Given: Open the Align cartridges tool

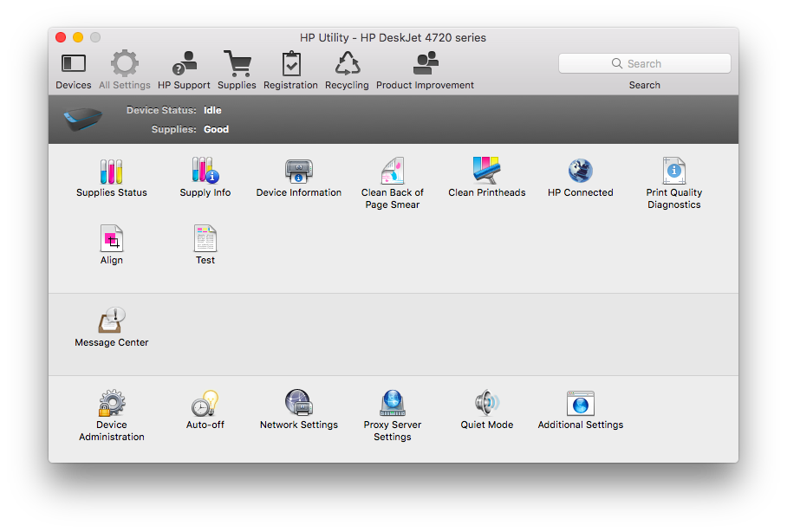Looking at the screenshot, I should [x=112, y=238].
